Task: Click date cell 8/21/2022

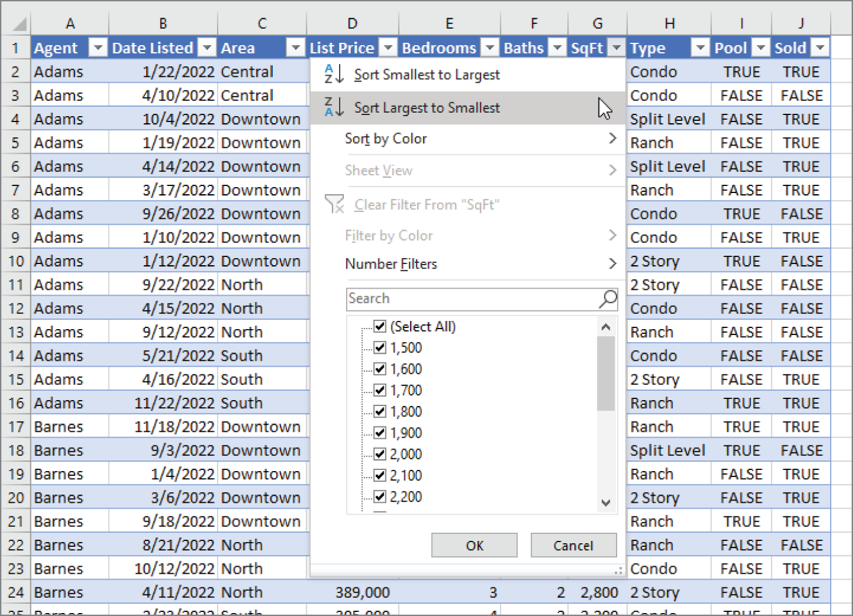Action: point(163,545)
